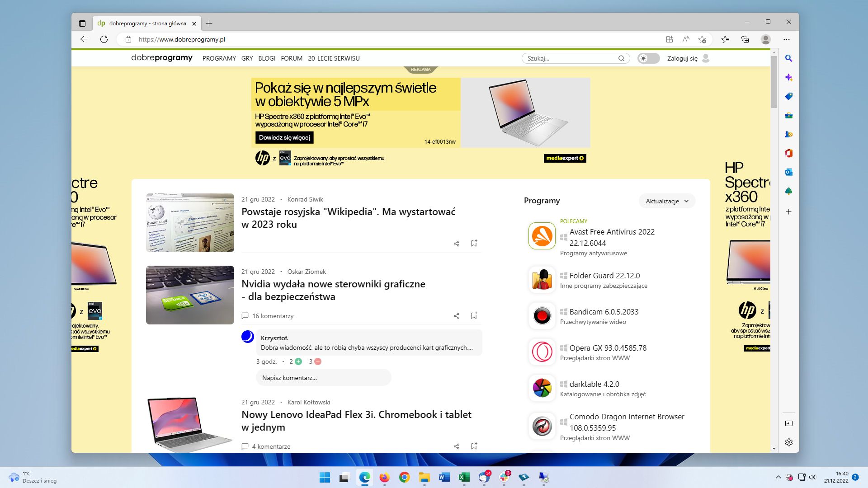This screenshot has height=488, width=868.
Task: Share the Nvidia drivers article via share icon
Action: (x=456, y=316)
